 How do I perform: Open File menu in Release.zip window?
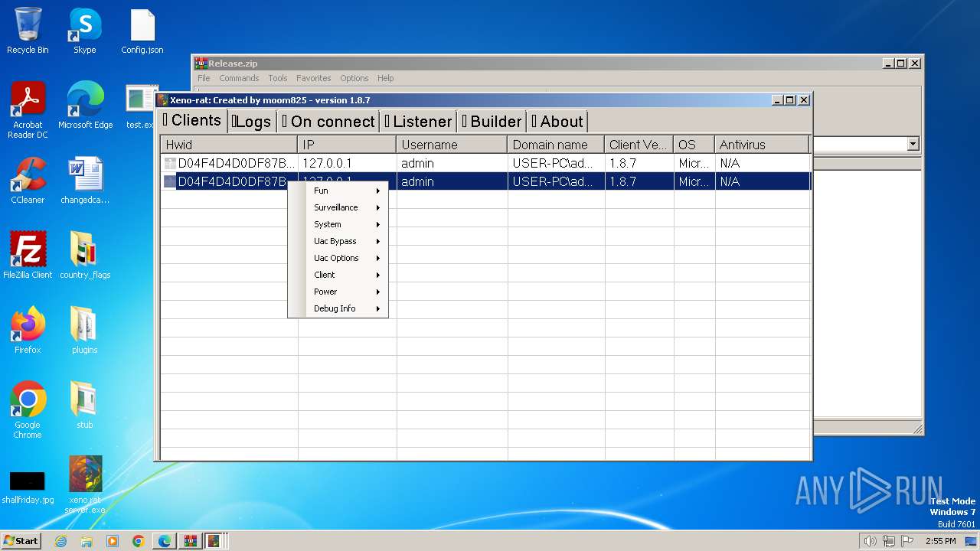[204, 78]
